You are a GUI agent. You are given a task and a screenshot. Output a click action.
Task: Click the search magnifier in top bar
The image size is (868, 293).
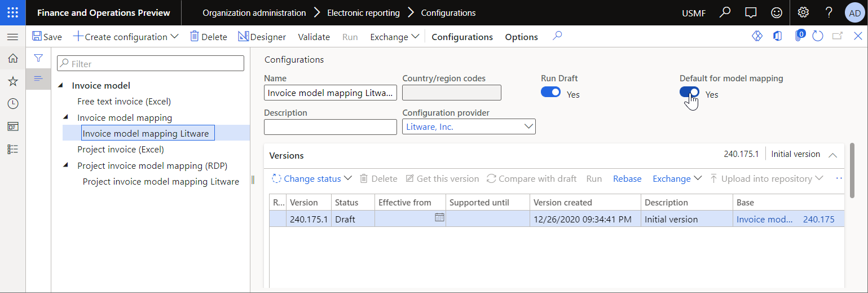coord(725,12)
